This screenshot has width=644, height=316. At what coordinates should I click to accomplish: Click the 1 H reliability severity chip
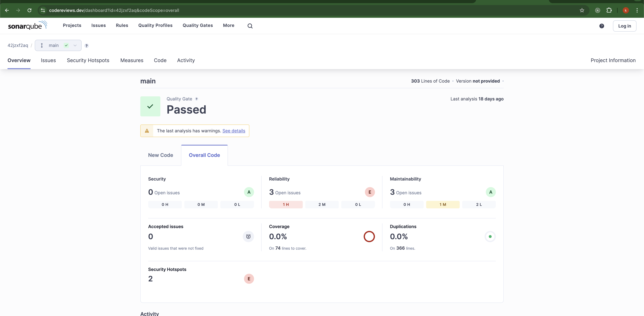point(286,205)
